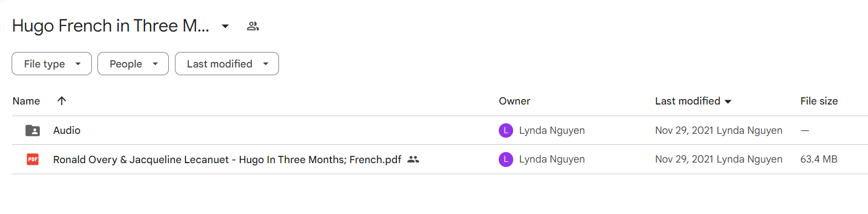The image size is (868, 214).
Task: Reverse sort with the up arrow icon
Action: [x=61, y=101]
